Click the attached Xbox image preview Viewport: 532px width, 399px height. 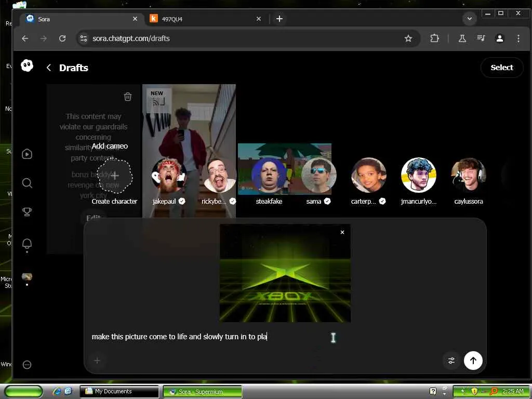285,273
